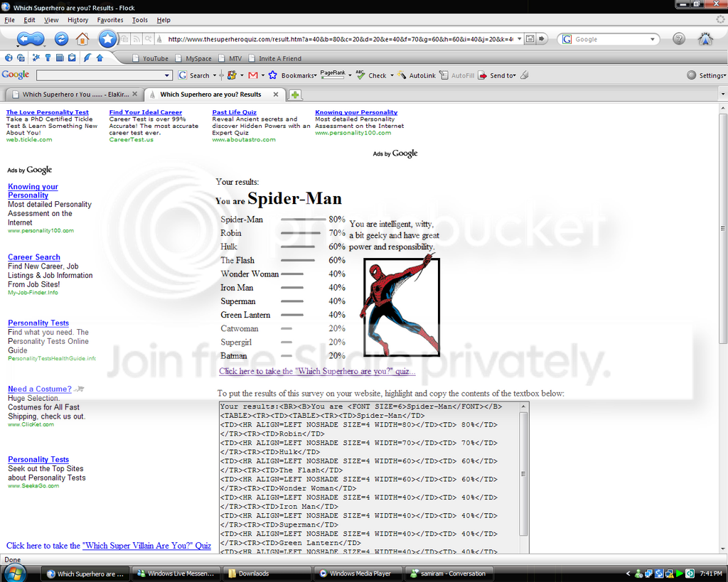Click 'The Love Personality Test' ad link
The width and height of the screenshot is (728, 582).
click(x=48, y=112)
